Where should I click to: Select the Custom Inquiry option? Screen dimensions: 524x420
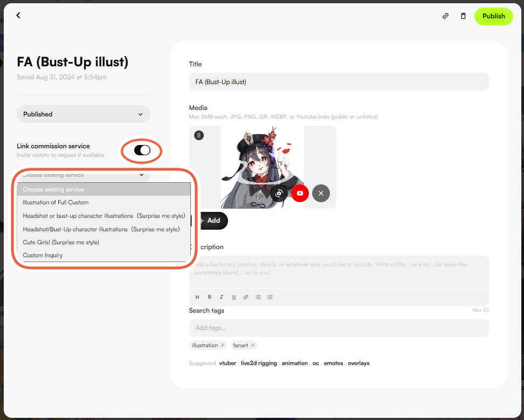[x=43, y=256]
